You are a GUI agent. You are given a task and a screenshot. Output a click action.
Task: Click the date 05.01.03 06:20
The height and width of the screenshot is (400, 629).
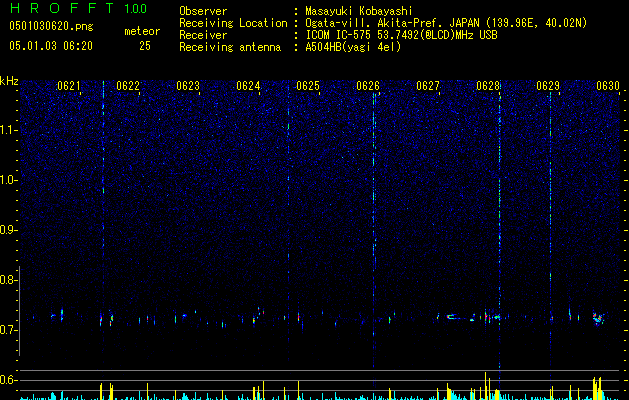(x=51, y=46)
